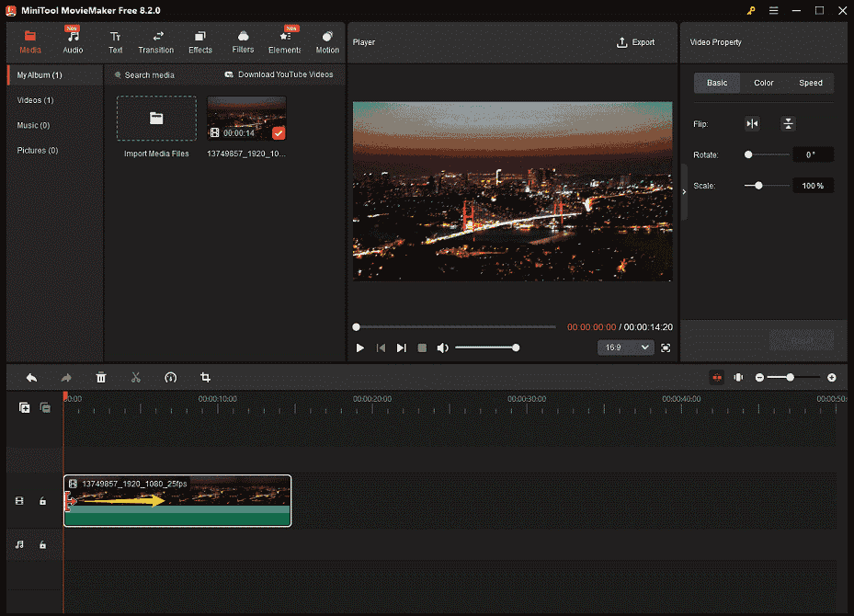Mute the player volume icon
The image size is (854, 616).
[443, 348]
